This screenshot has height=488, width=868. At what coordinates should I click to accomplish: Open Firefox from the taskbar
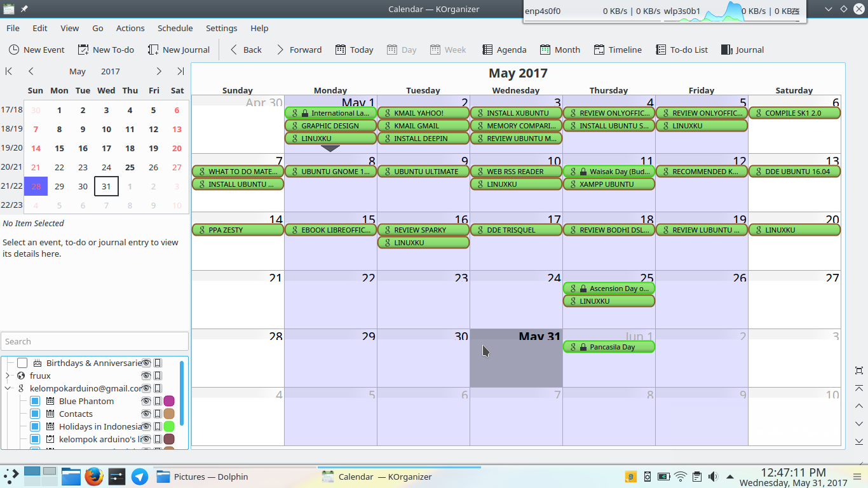click(x=94, y=477)
